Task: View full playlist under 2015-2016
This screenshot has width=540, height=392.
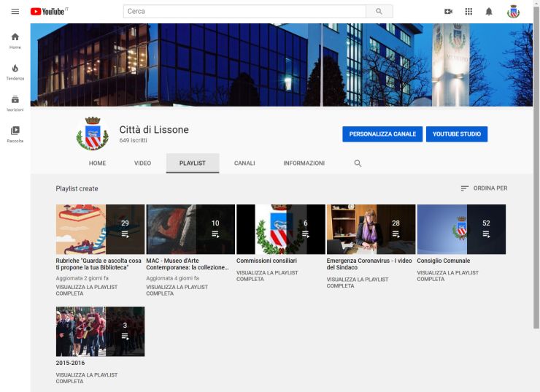Action: (87, 378)
